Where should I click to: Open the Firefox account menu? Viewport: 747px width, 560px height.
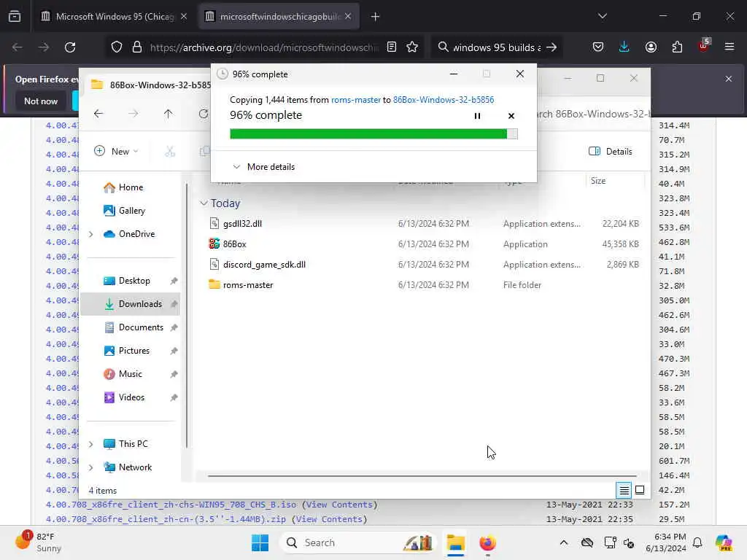pyautogui.click(x=651, y=47)
